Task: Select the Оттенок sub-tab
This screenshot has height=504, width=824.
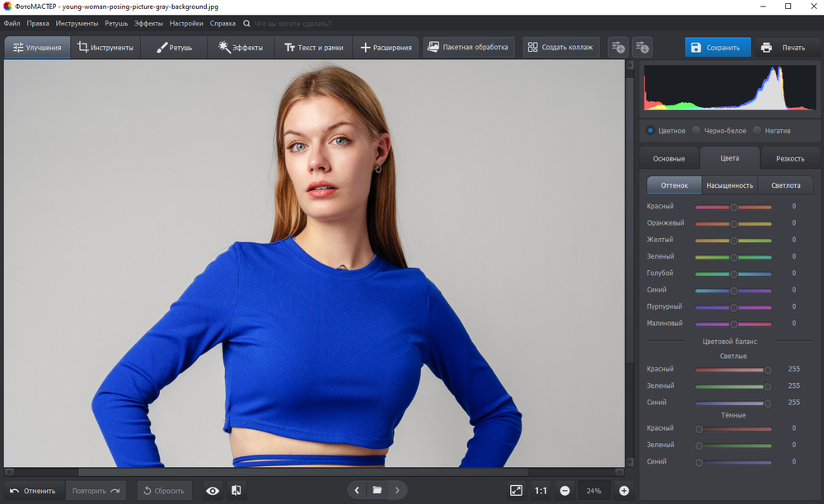Action: tap(674, 185)
